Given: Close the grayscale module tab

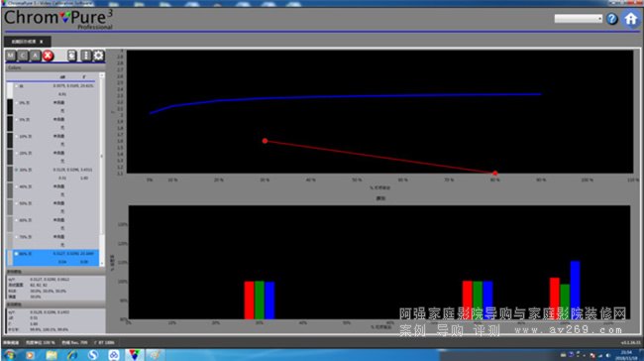Looking at the screenshot, I should point(42,42).
